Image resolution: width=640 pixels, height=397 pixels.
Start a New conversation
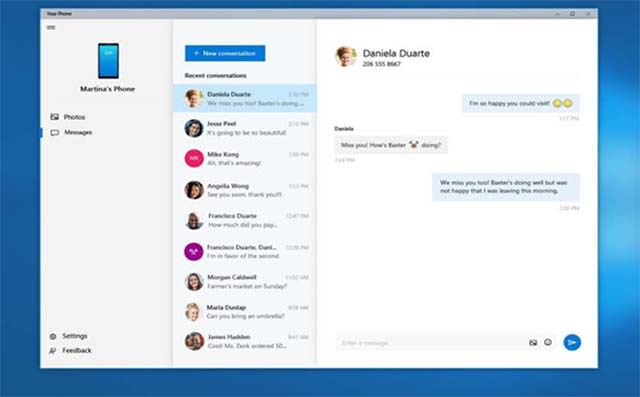click(x=225, y=53)
